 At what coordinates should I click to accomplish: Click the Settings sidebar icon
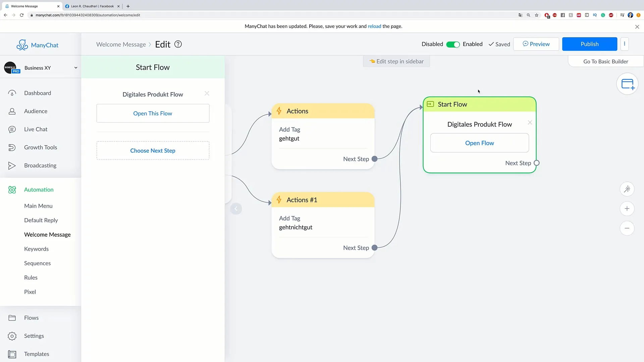coord(12,336)
